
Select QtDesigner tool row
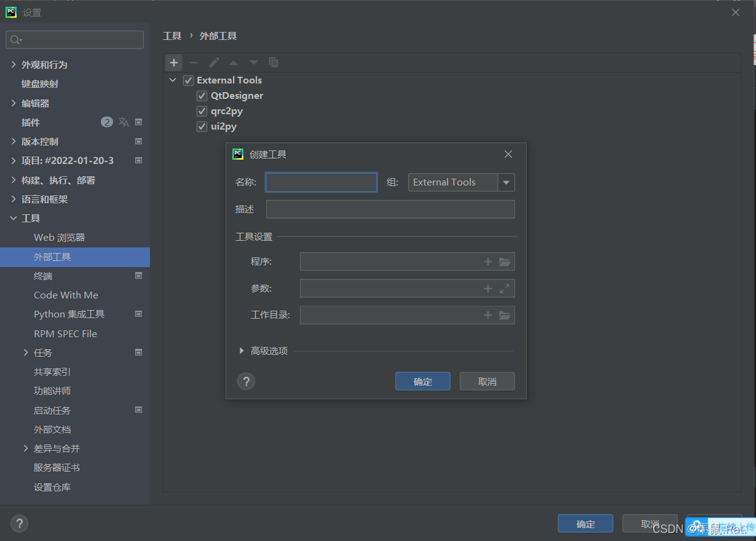237,96
